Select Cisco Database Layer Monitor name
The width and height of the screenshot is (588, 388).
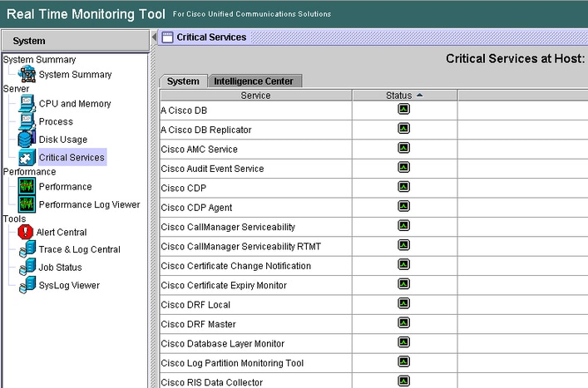[x=223, y=344]
